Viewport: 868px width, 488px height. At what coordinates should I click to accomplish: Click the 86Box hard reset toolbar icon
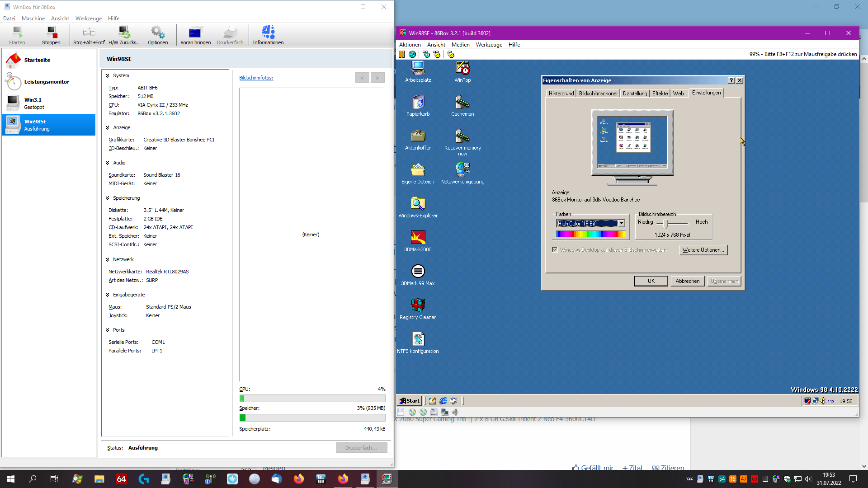[412, 54]
